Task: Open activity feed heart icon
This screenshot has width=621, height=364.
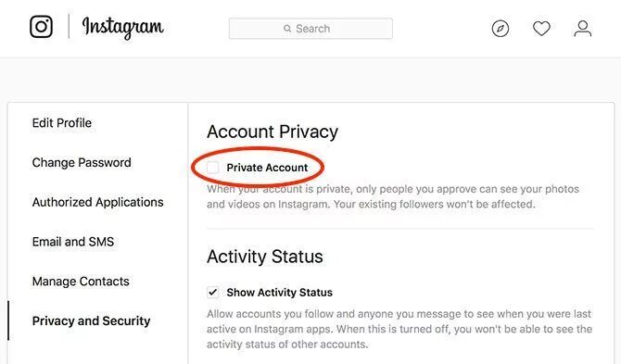Action: 541,29
